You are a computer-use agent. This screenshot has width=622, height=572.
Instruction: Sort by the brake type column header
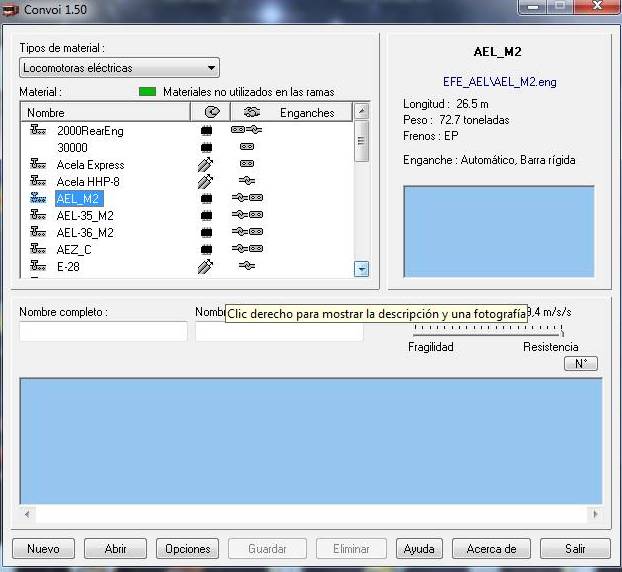point(210,113)
